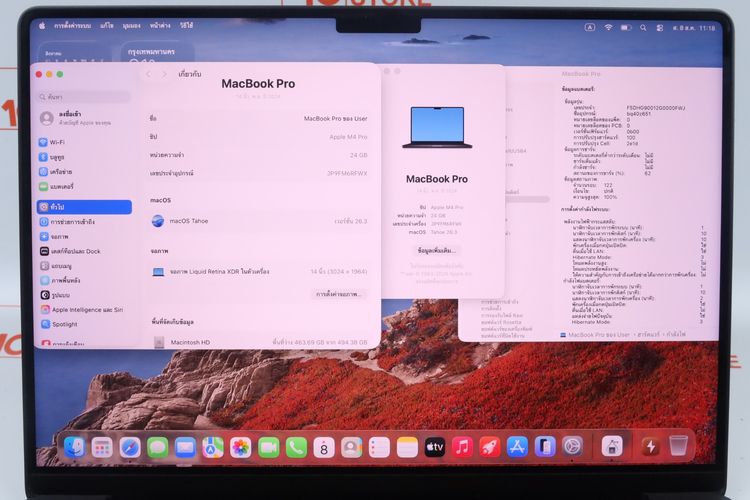
Task: Select Desktop and Dock in settings sidebar
Action: (84, 251)
